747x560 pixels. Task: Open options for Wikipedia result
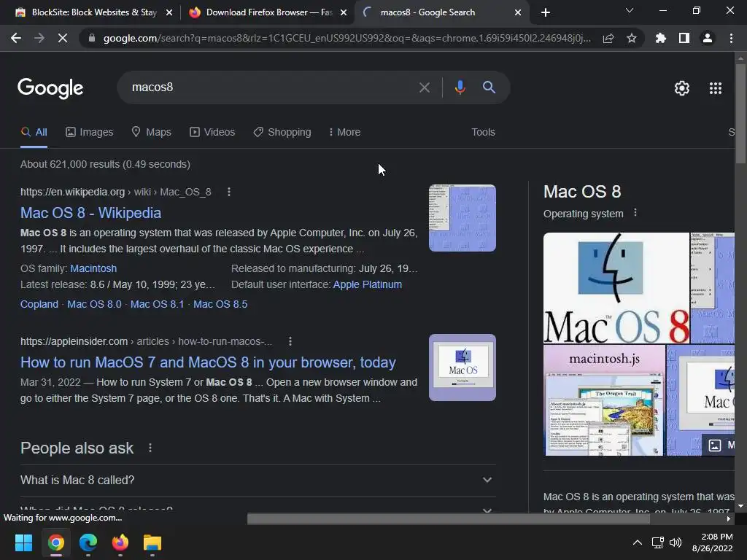click(229, 192)
